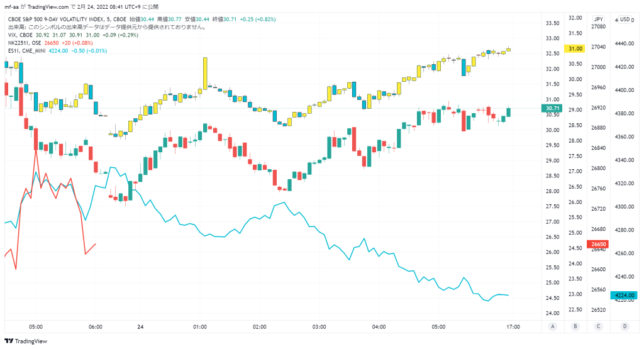Click the −0.50 (−0.01%) ES1! change value

click(x=89, y=51)
